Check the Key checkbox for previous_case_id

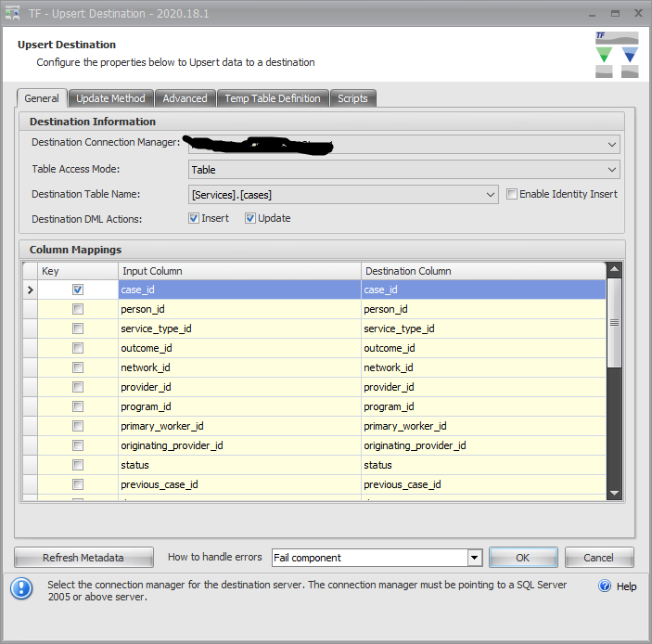[78, 484]
